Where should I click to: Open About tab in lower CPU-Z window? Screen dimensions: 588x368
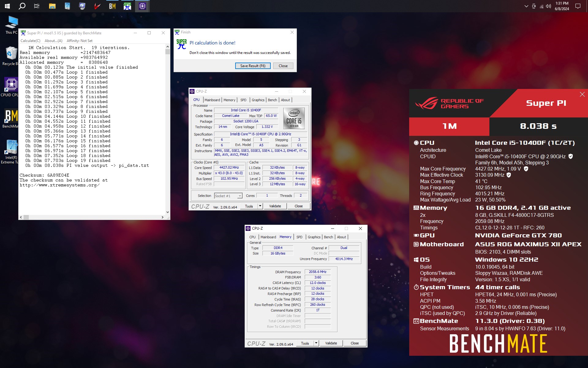tap(341, 237)
